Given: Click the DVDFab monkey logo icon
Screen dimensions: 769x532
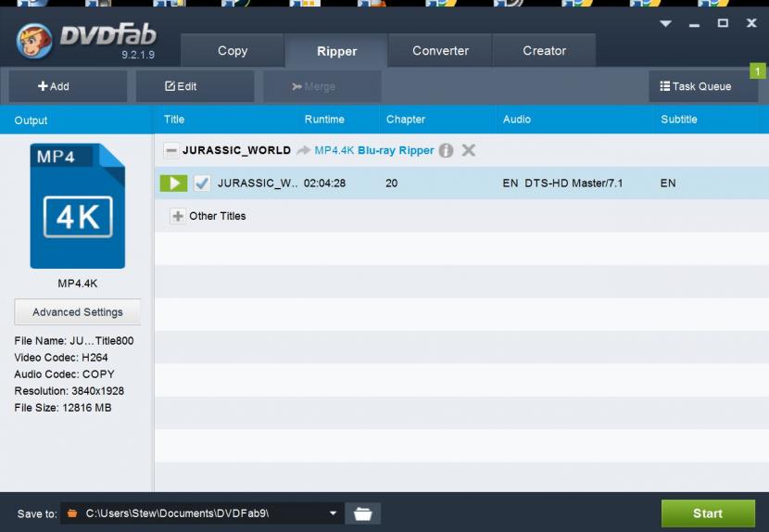Looking at the screenshot, I should (34, 41).
